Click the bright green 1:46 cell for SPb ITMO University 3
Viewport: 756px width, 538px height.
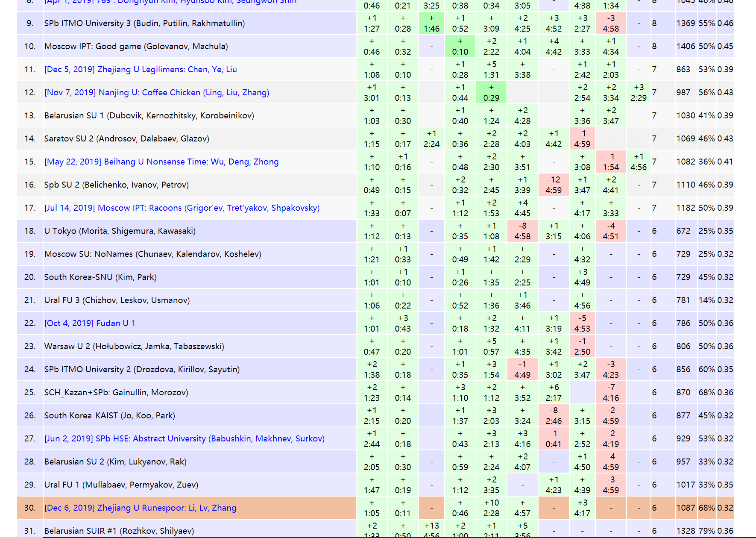pos(431,24)
